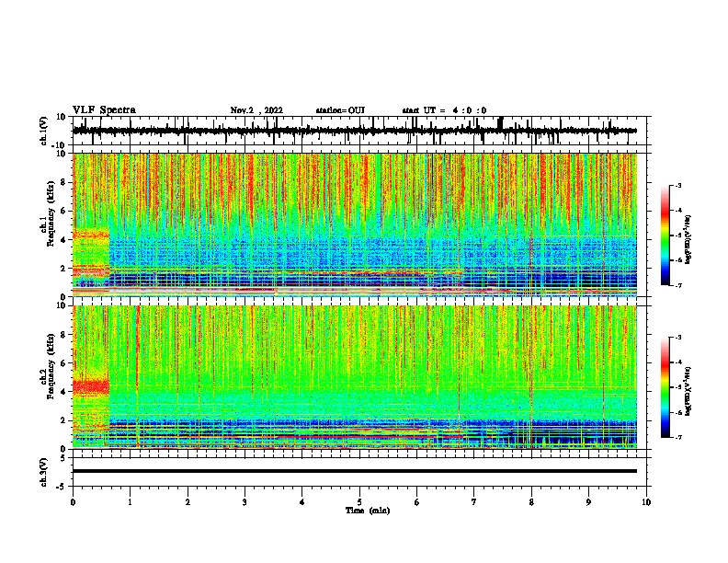Click time axis tick label '6'
The image size is (728, 563).
[x=417, y=502]
